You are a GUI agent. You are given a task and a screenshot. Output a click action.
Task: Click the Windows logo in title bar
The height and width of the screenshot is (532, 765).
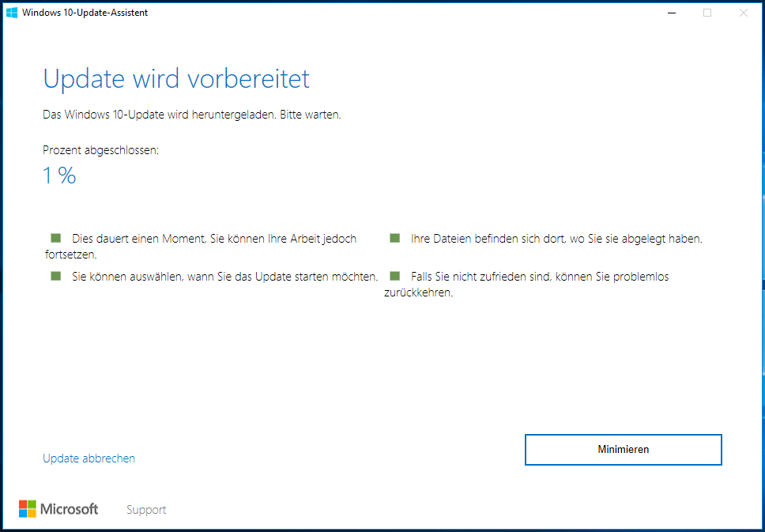(12, 13)
